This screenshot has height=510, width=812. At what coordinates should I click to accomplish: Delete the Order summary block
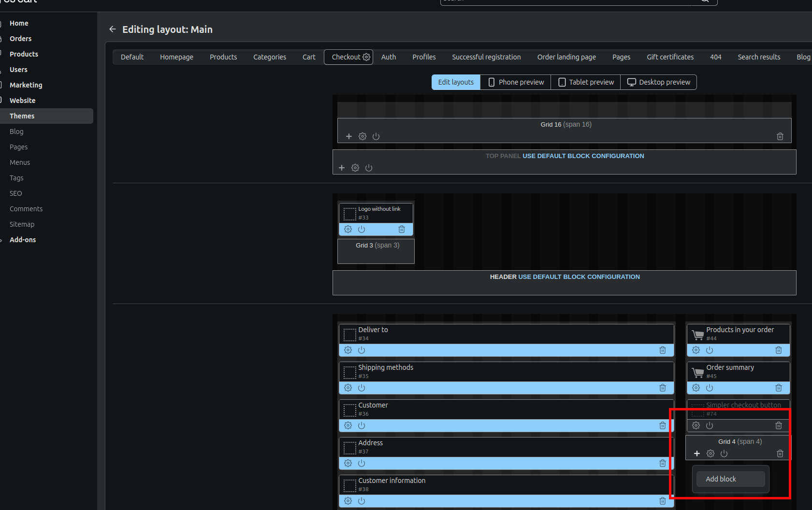[779, 388]
